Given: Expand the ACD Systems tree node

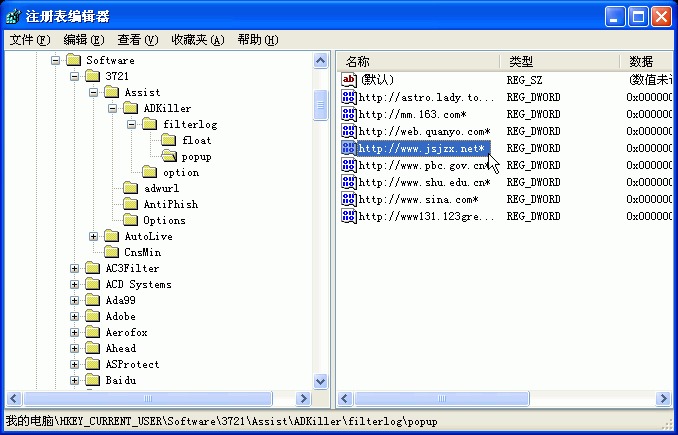Looking at the screenshot, I should coord(74,284).
